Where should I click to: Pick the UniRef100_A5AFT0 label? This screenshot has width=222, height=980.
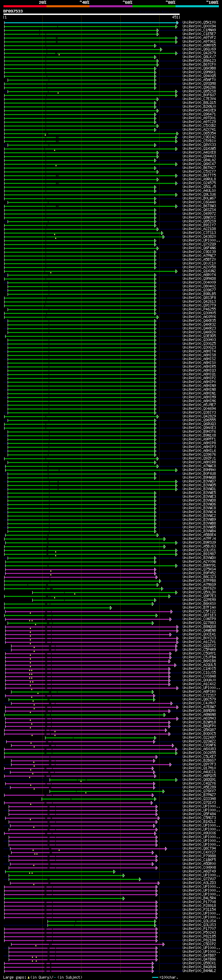pyautogui.click(x=199, y=80)
